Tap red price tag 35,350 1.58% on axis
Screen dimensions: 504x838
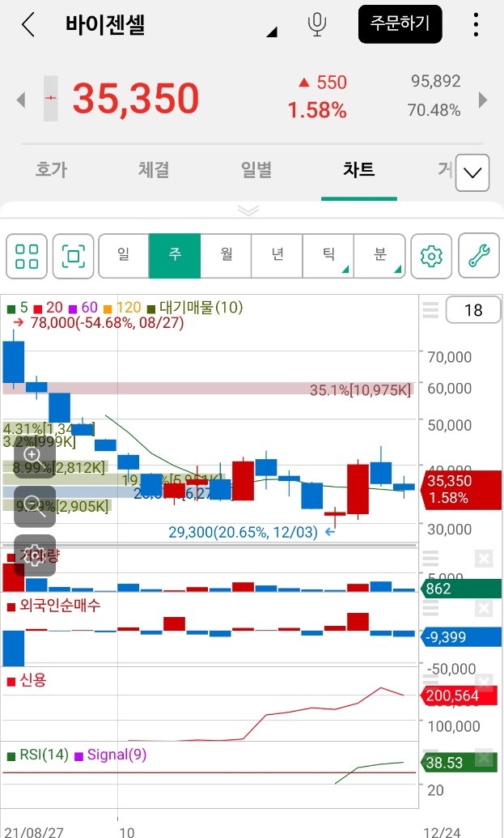coord(461,490)
